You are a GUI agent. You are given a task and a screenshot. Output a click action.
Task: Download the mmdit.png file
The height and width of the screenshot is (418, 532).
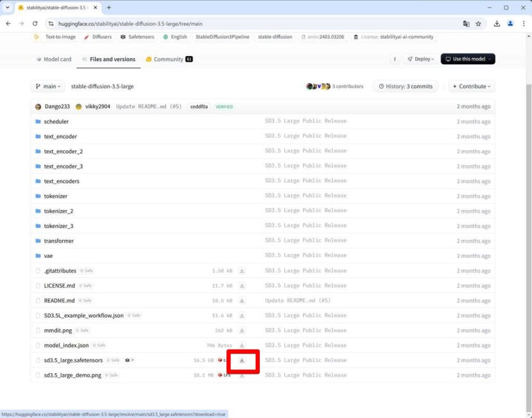point(242,330)
